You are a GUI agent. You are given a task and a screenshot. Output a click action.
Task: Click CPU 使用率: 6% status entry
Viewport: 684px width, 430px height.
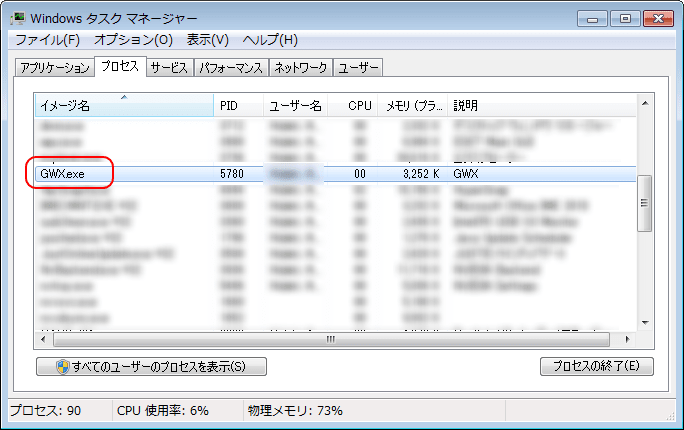point(163,410)
